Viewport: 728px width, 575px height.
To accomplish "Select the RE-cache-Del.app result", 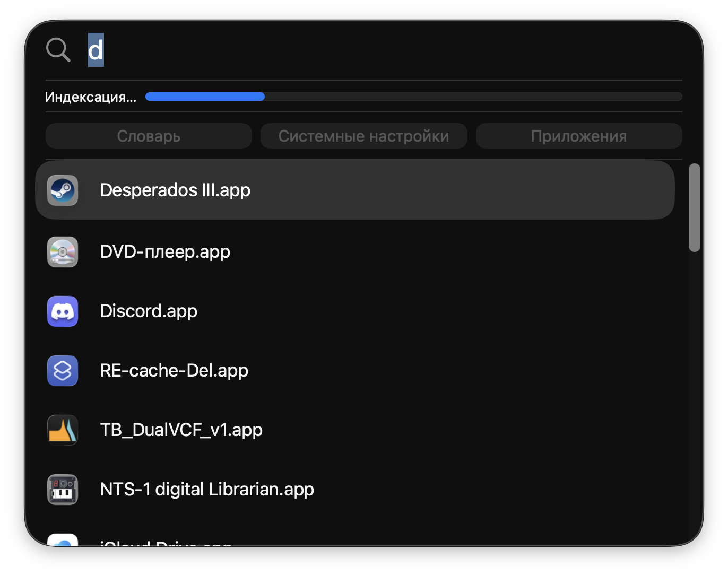I will click(355, 370).
